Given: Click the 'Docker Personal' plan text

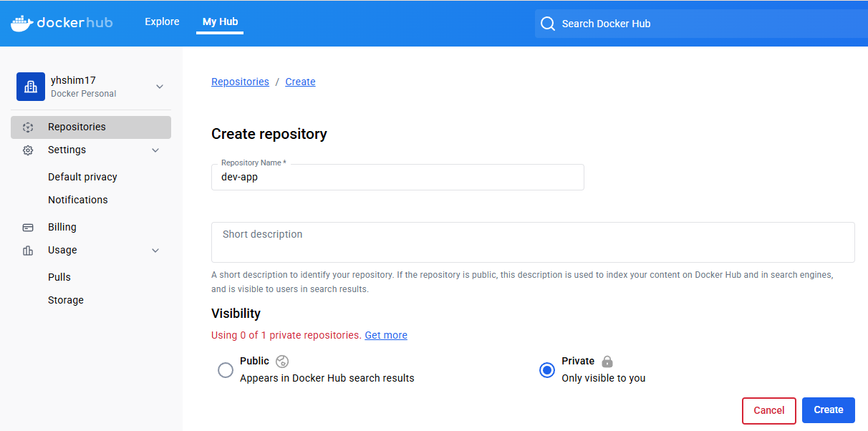Looking at the screenshot, I should (84, 94).
